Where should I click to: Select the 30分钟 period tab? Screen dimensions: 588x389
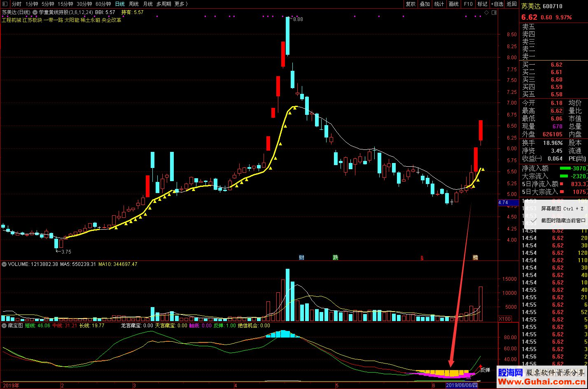click(x=84, y=4)
